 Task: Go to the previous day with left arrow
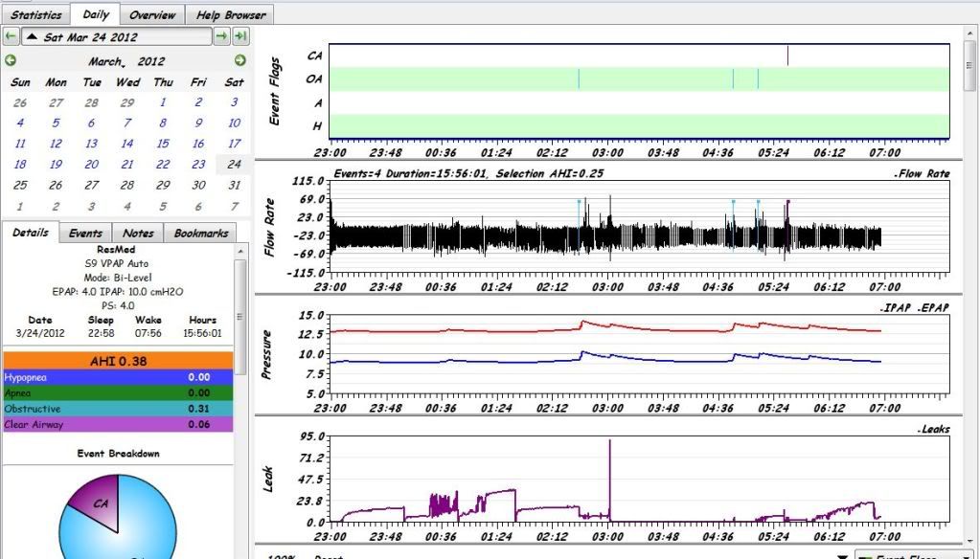(11, 36)
